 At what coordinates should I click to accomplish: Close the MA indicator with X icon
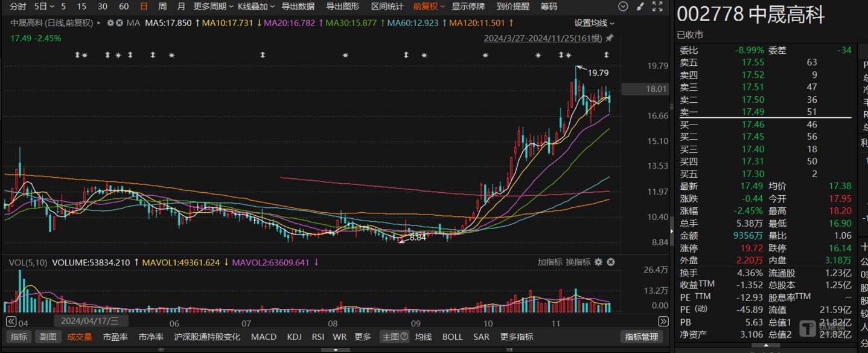click(120, 23)
